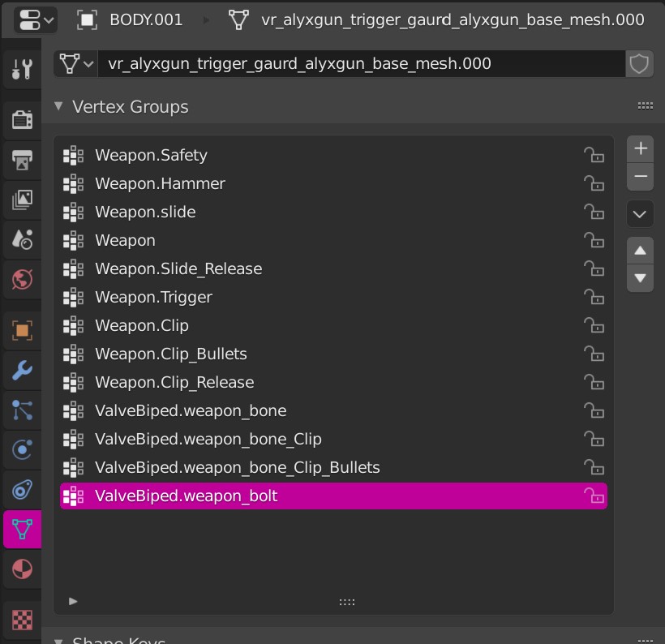The image size is (665, 644).
Task: Open the Tool properties tab
Action: [x=22, y=69]
